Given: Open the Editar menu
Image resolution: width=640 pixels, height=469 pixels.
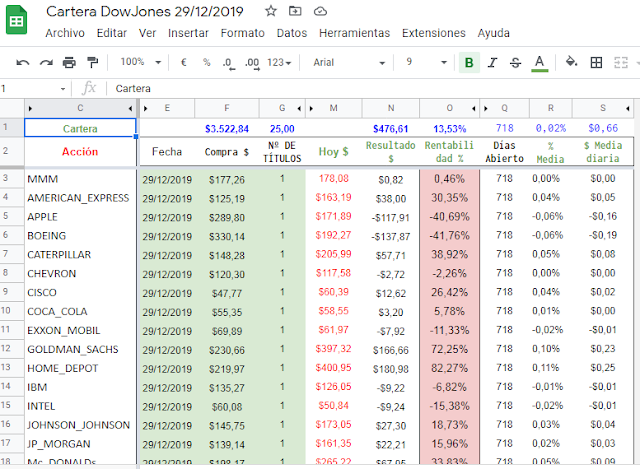Looking at the screenshot, I should pos(112,33).
